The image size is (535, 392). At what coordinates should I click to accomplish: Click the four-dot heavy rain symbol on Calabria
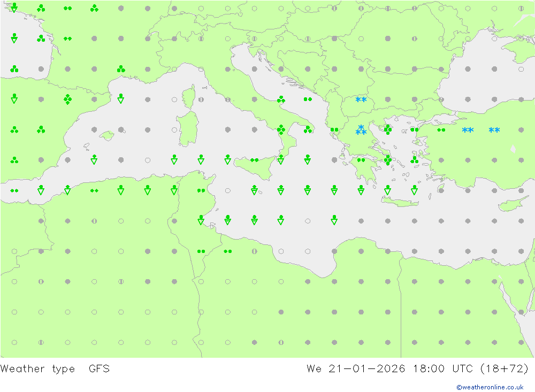(x=281, y=129)
